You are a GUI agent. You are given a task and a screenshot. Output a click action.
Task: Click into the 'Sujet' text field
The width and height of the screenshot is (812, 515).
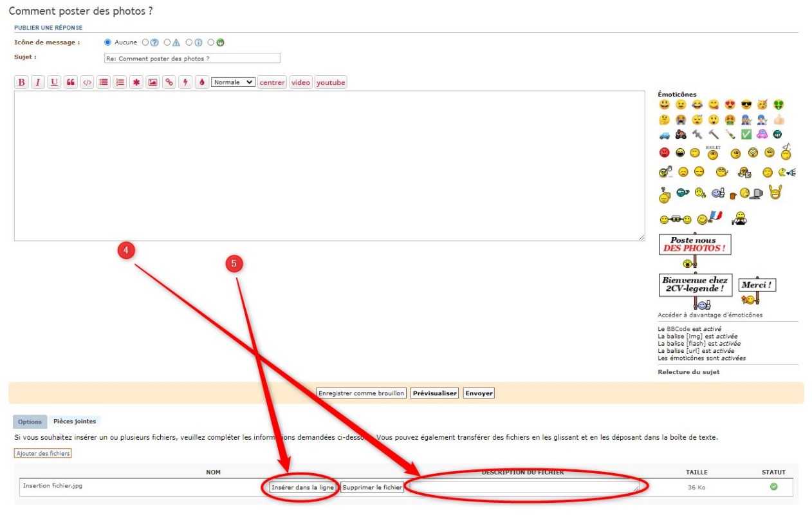coord(192,58)
